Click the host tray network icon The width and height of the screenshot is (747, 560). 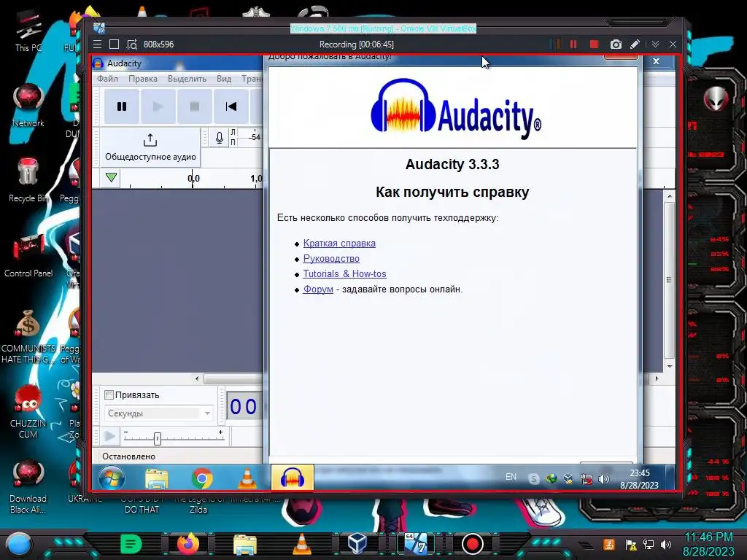point(649,545)
